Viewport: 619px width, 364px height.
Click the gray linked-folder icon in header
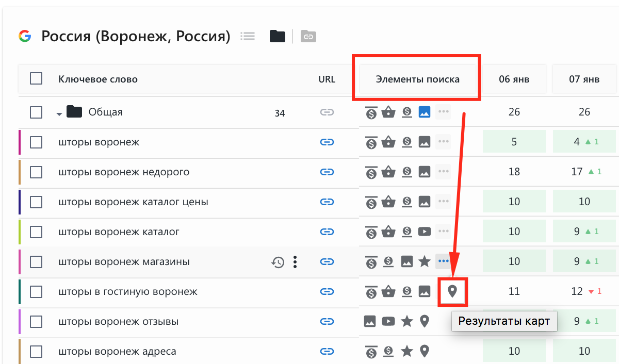click(x=308, y=37)
